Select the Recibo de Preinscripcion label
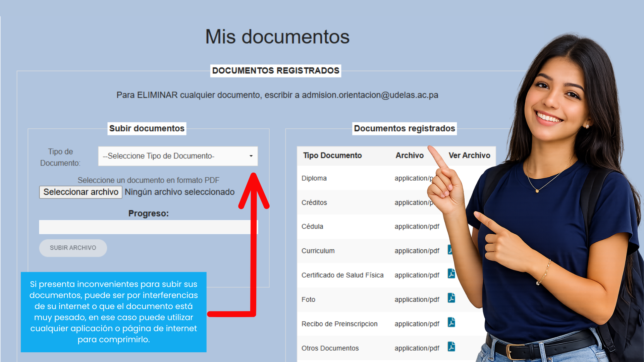 coord(339,324)
